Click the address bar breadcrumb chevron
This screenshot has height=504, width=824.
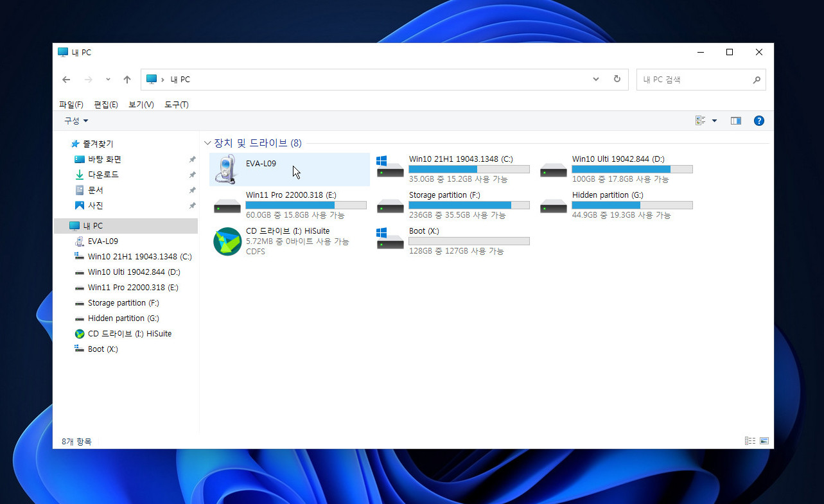coord(163,80)
